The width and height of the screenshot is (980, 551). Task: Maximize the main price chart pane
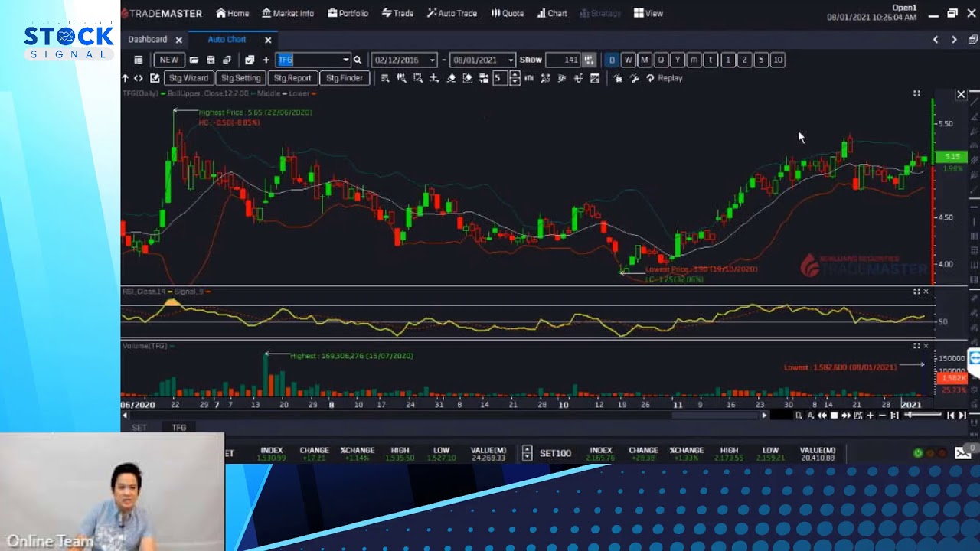click(x=916, y=93)
